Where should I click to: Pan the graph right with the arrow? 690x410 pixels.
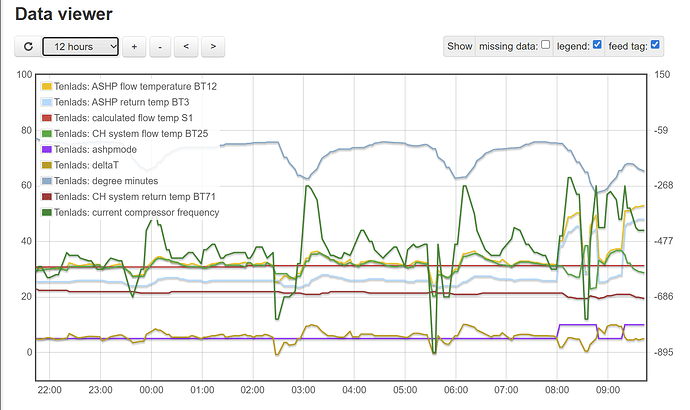click(x=213, y=46)
